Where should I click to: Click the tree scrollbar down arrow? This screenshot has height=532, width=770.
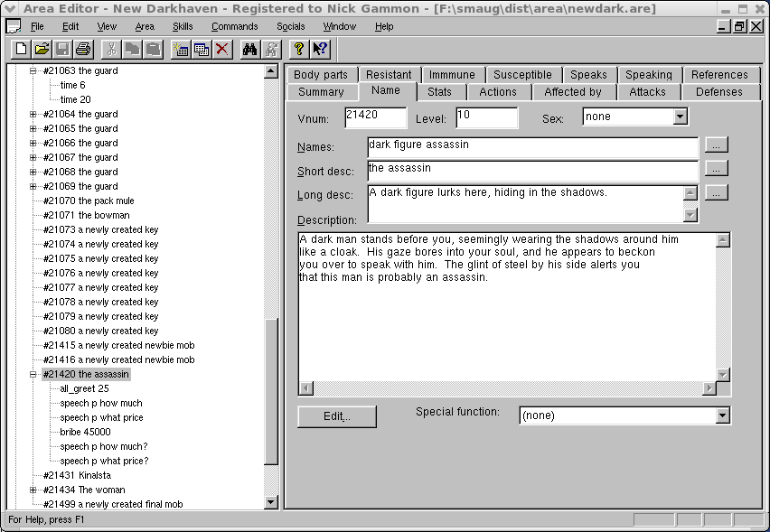[270, 502]
